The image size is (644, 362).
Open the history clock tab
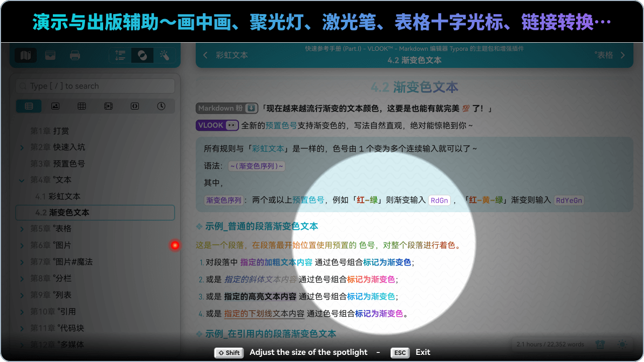161,106
